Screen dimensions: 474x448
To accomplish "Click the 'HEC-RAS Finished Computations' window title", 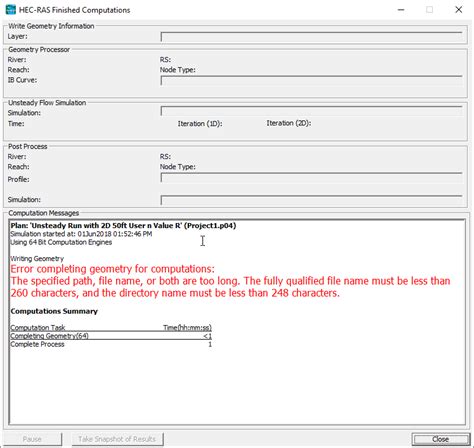I will point(75,10).
